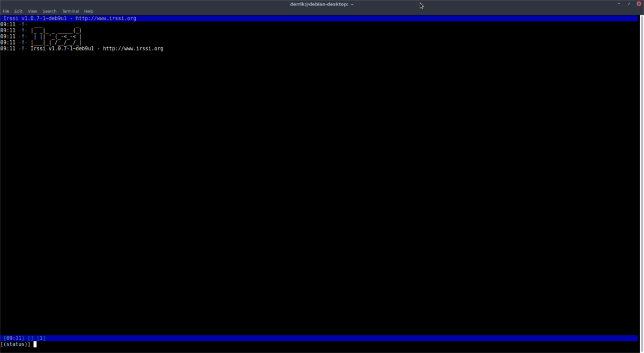644x353 pixels.
Task: Click the Irssi topic bar title text
Action: click(x=70, y=18)
